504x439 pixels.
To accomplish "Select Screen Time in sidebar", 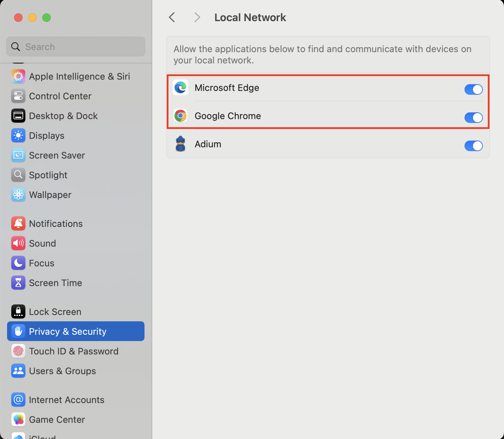I will (x=76, y=283).
